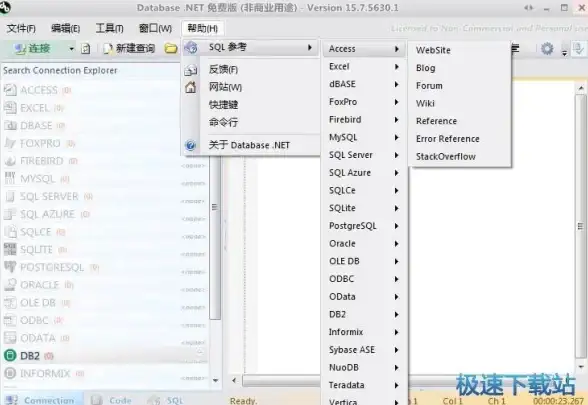Click the ODBC connection icon
The height and width of the screenshot is (405, 588).
10,320
